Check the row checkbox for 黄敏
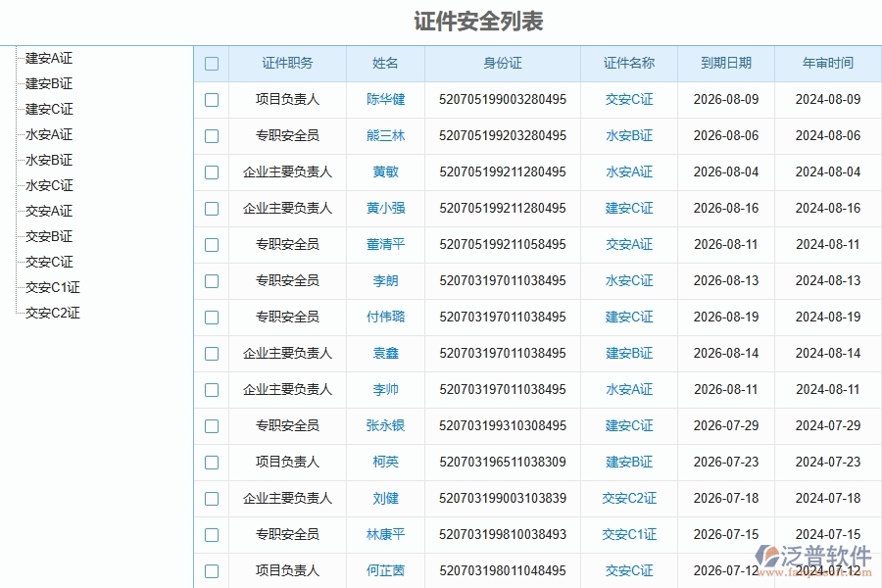 (x=212, y=172)
